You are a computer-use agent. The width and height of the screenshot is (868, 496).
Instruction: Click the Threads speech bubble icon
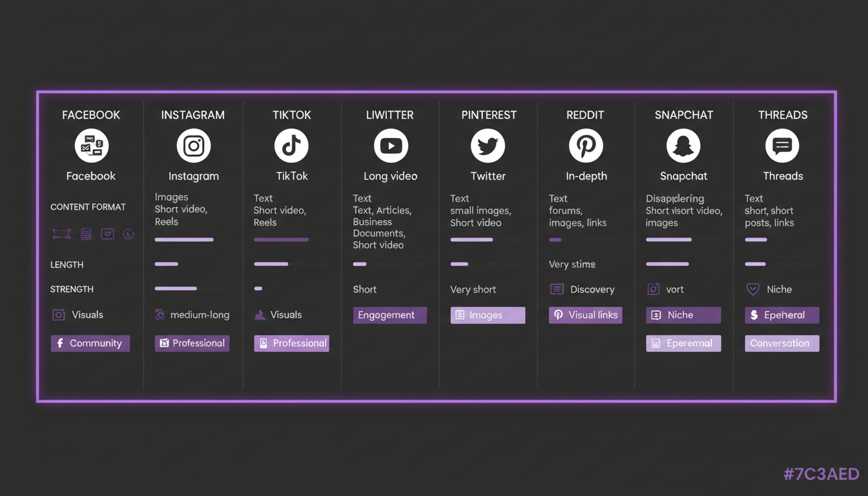pos(782,146)
